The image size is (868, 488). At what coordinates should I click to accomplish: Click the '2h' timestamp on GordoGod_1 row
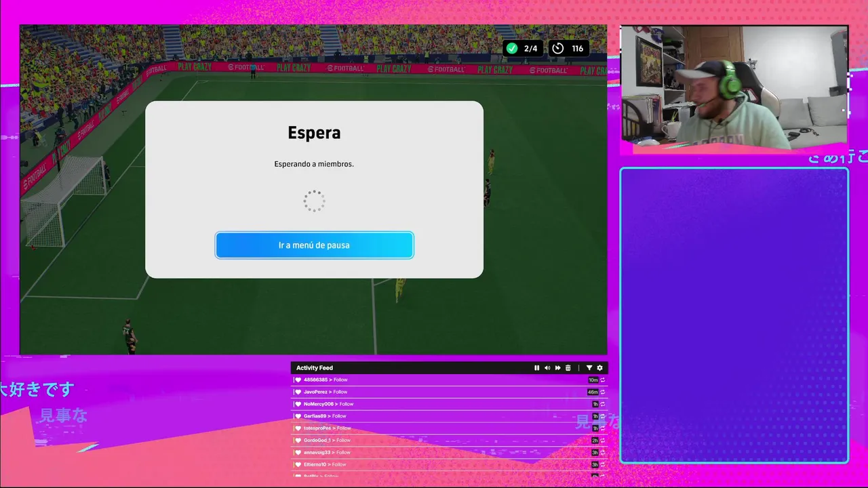click(595, 441)
